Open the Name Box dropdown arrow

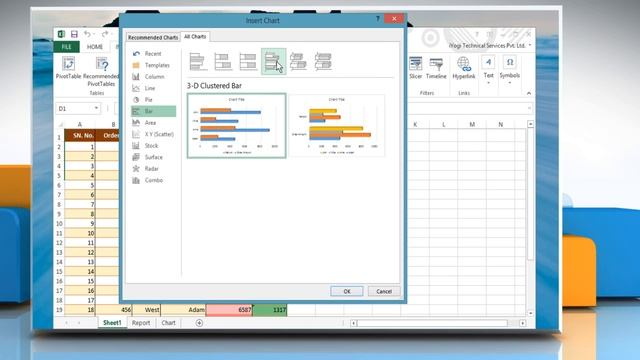tap(96, 109)
